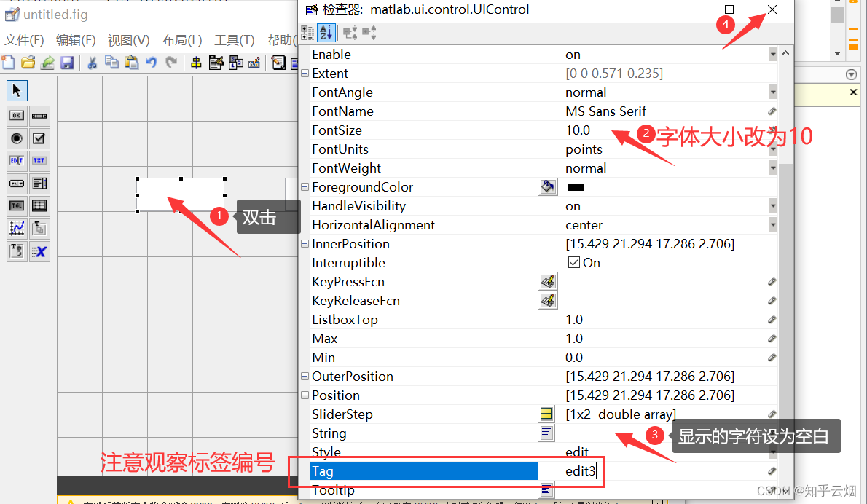Select the Table tool
The image size is (867, 504).
39,205
